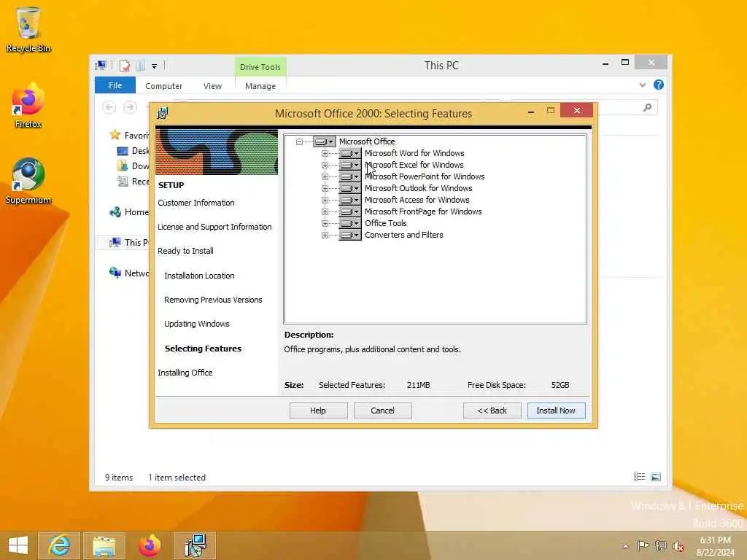Open the Windows Start button
747x560 pixels.
tap(18, 545)
